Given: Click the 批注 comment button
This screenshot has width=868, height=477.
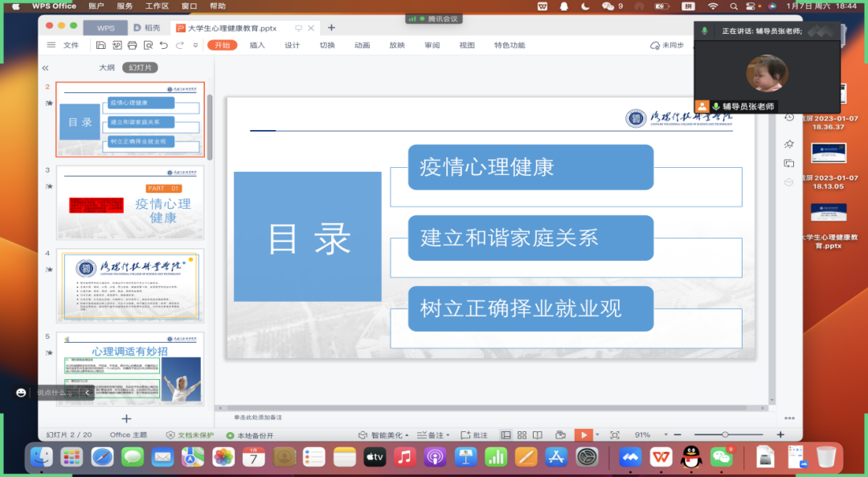Looking at the screenshot, I should [x=474, y=434].
